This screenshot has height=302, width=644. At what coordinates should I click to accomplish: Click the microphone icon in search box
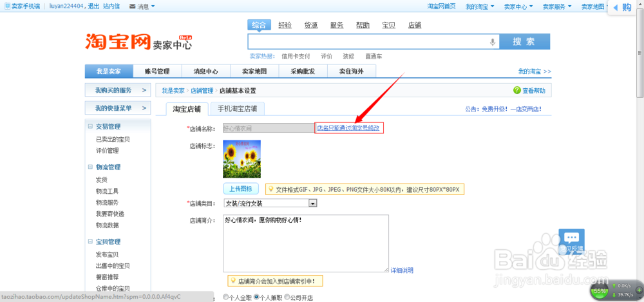[x=493, y=42]
